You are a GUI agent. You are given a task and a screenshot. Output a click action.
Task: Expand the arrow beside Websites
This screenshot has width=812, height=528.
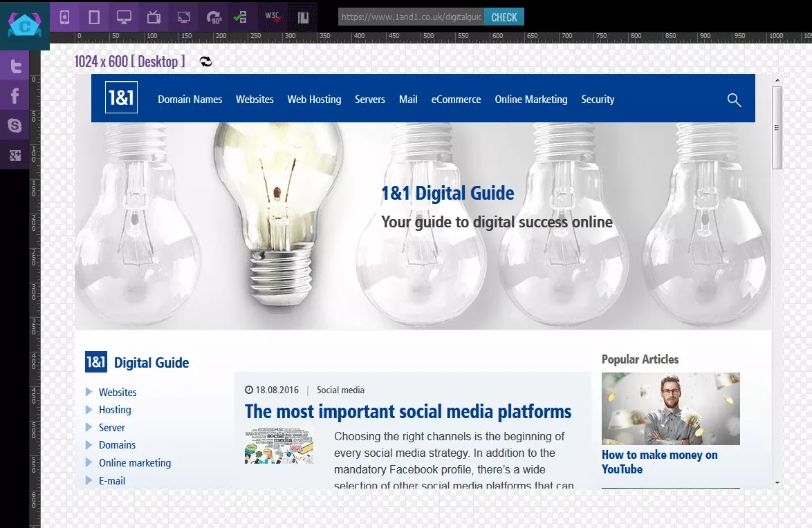(89, 392)
